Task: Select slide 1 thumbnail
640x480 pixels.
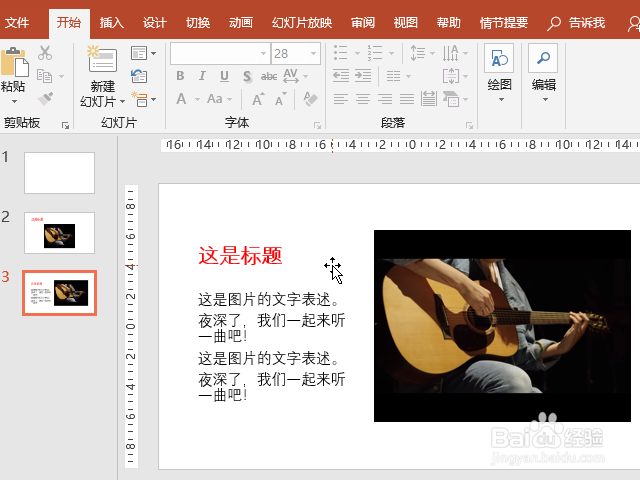Action: (59, 173)
